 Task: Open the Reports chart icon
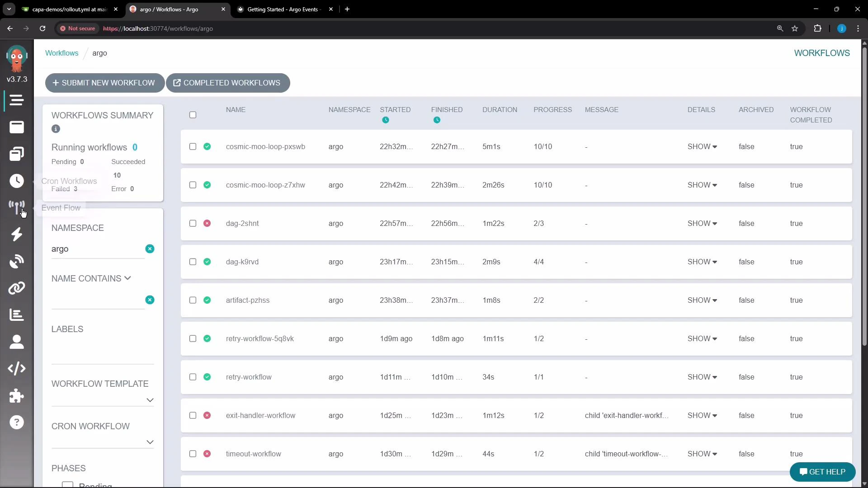tap(17, 315)
